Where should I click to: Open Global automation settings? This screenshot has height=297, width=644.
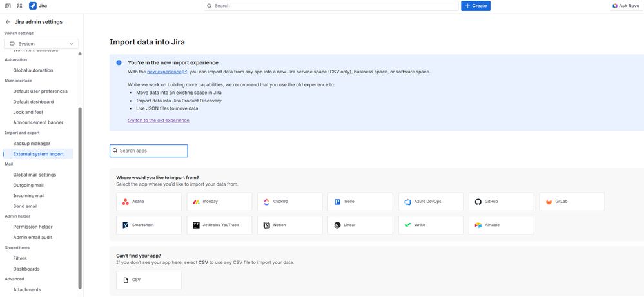click(33, 70)
